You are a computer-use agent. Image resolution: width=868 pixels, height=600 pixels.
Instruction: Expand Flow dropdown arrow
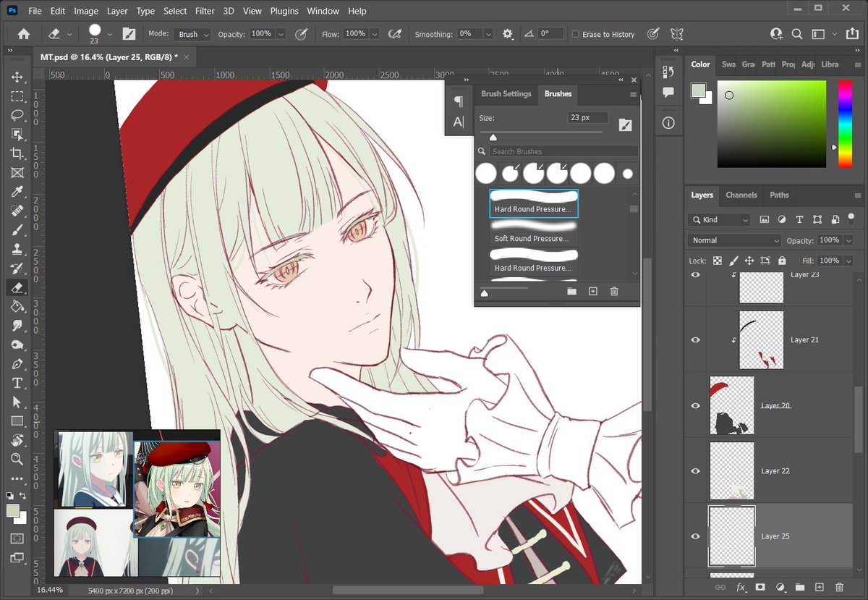click(374, 34)
